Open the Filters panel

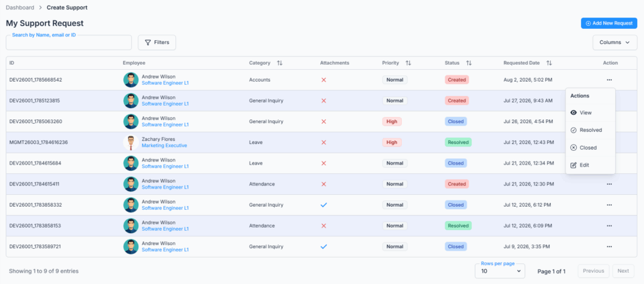[157, 43]
